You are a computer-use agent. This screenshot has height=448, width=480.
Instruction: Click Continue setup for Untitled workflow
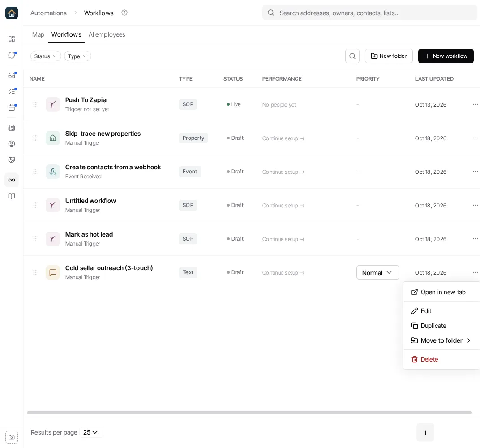pos(283,206)
